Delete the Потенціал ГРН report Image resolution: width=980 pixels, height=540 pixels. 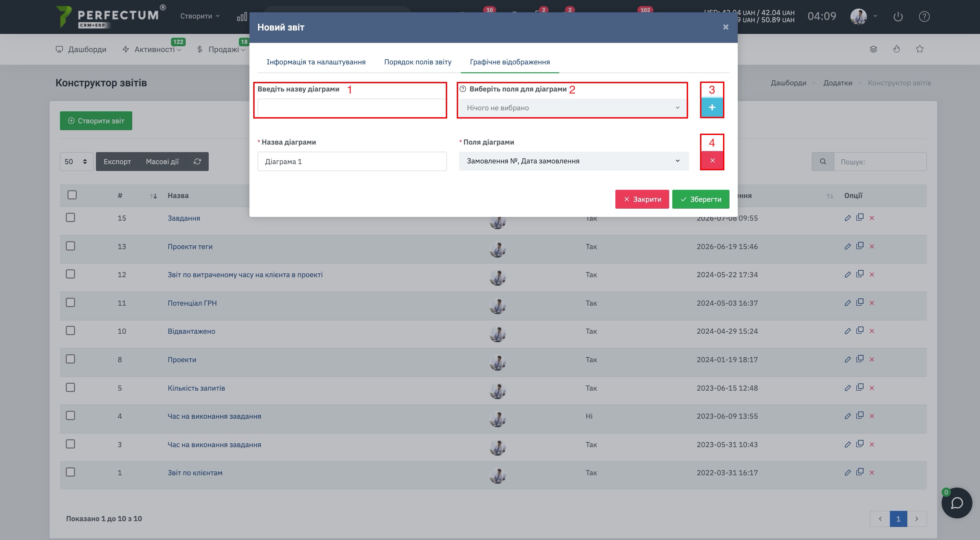[872, 303]
